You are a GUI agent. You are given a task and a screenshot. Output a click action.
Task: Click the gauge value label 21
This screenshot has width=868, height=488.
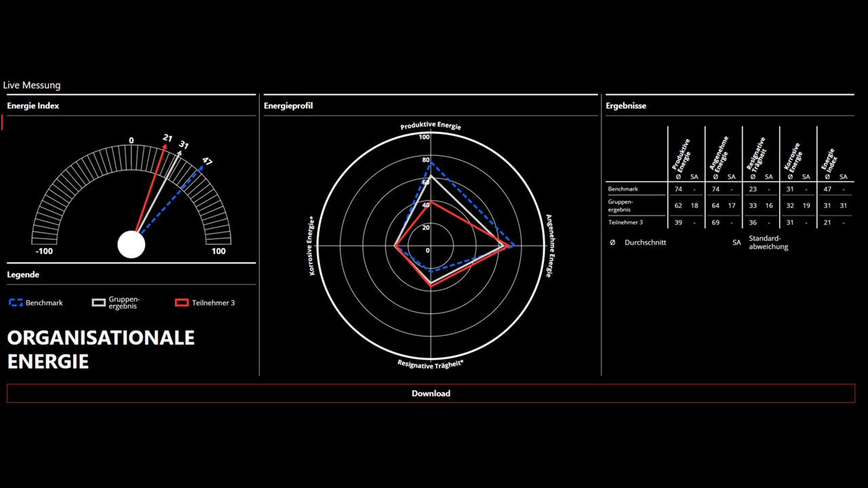tap(167, 138)
